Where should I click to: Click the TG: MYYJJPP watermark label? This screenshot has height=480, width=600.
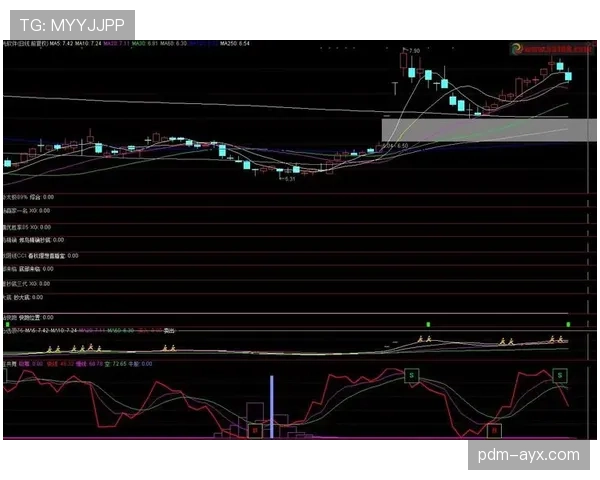click(70, 23)
